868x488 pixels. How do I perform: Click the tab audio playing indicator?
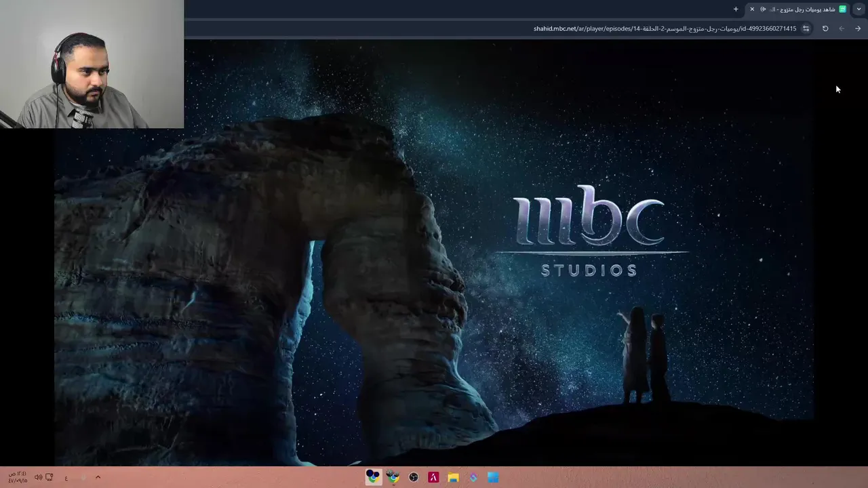pyautogui.click(x=763, y=9)
